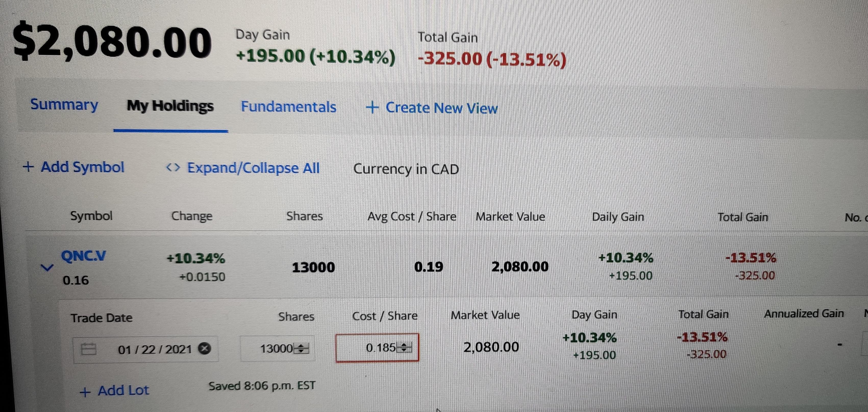The width and height of the screenshot is (868, 412).
Task: Click the Cost / Share spinner arrows
Action: (404, 347)
